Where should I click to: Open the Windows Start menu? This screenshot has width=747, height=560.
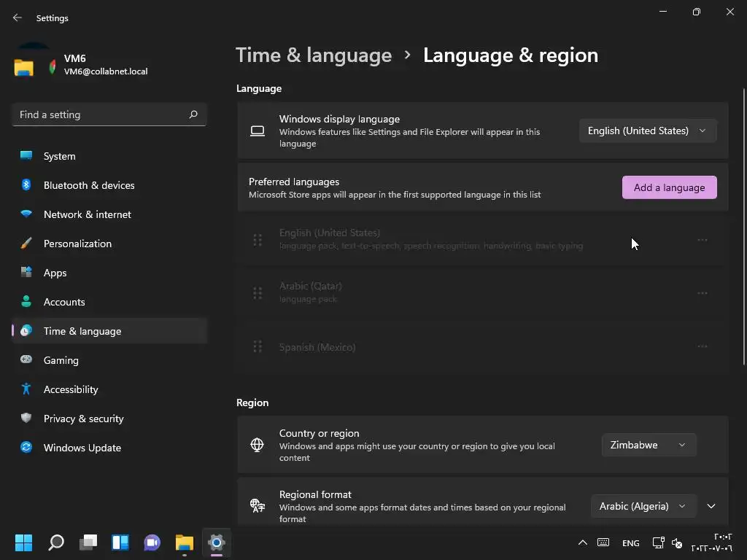click(x=23, y=542)
